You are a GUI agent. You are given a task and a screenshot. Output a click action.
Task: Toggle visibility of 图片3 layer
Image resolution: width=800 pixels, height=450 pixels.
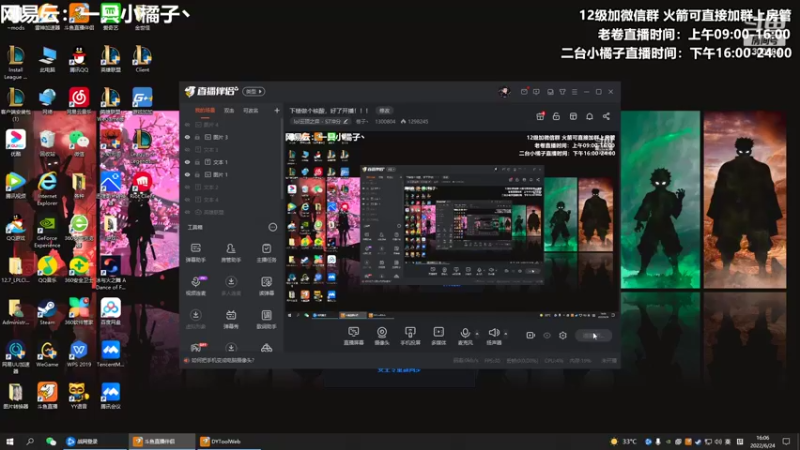187,137
